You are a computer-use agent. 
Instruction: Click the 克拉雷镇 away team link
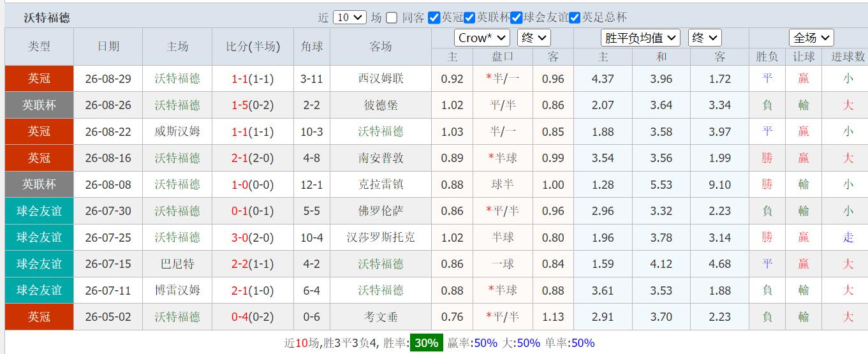381,185
